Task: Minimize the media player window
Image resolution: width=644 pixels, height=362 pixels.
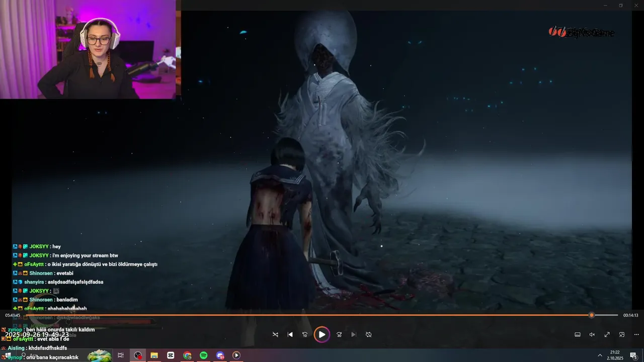Action: coord(606,6)
